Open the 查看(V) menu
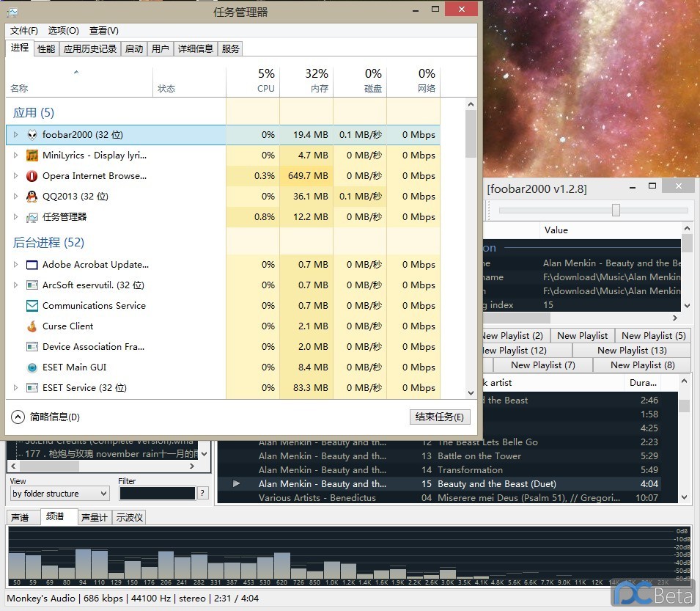The width and height of the screenshot is (700, 611). (103, 30)
